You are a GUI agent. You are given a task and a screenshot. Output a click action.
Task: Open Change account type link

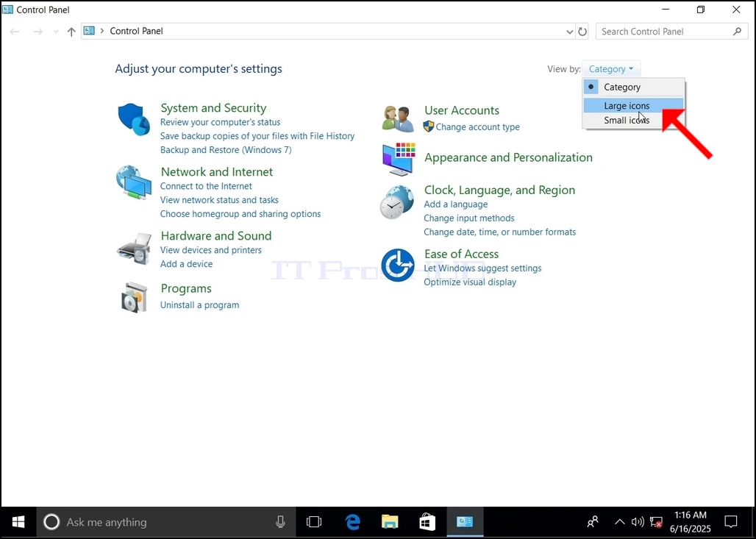coord(477,127)
